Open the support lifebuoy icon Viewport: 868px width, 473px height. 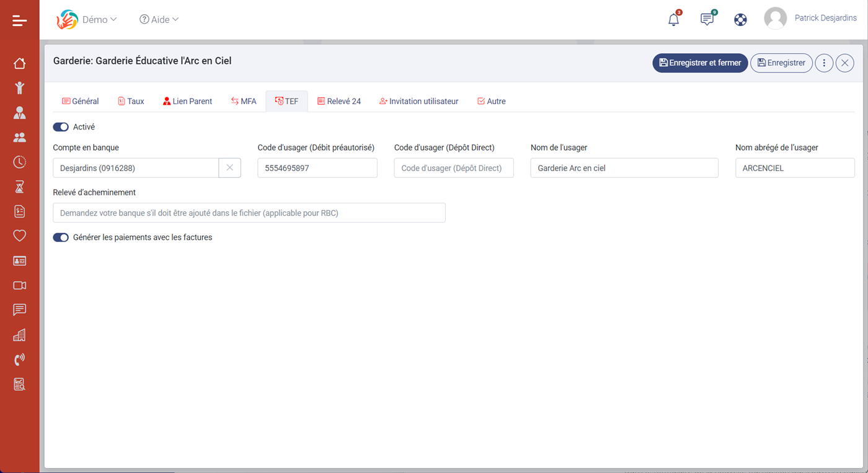[740, 20]
